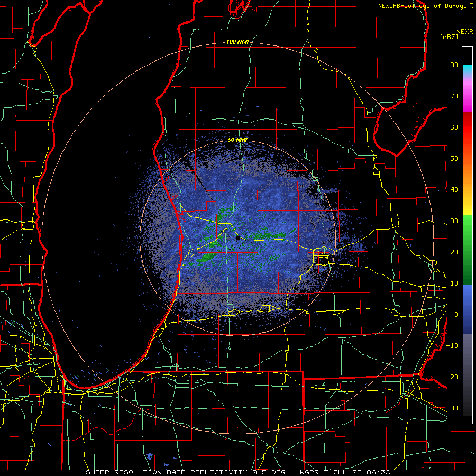Click the 60 value on the dBZ scale

point(454,127)
